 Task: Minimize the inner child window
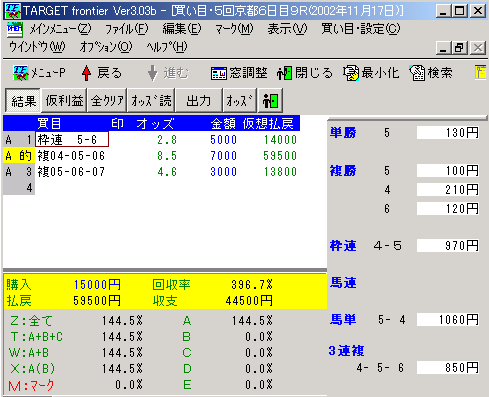tap(443, 48)
